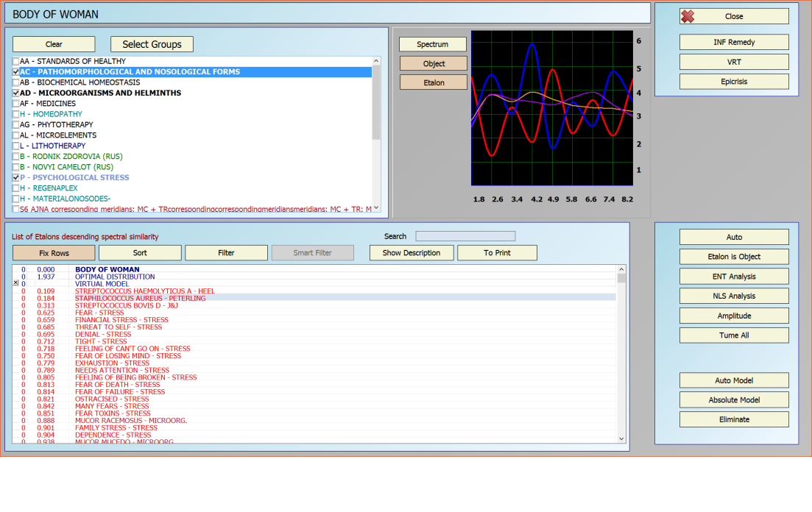Enable AL - MICROELEMENTS checkbox
The width and height of the screenshot is (812, 512).
click(x=16, y=135)
